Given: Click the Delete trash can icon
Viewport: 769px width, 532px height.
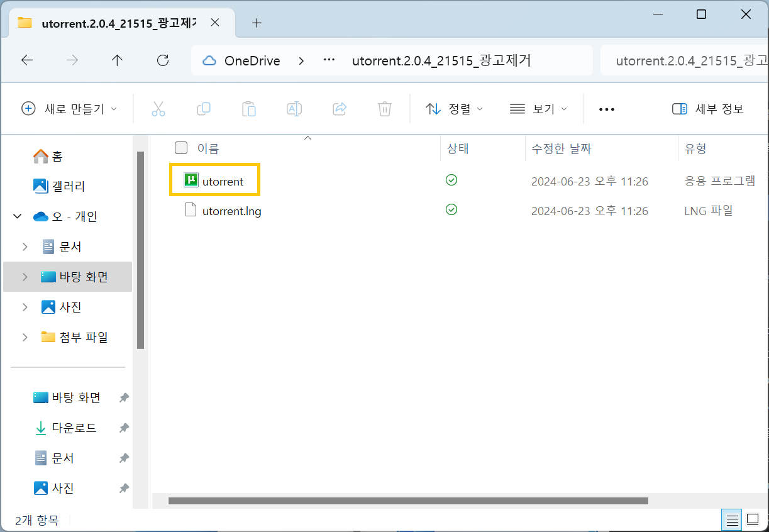Looking at the screenshot, I should (x=385, y=109).
